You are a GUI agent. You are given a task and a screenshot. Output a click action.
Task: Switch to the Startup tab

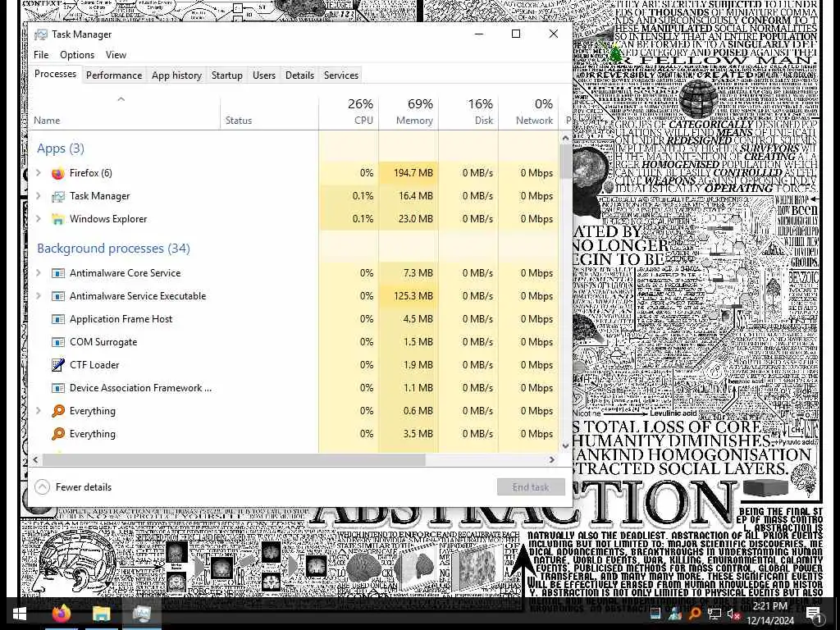click(226, 75)
